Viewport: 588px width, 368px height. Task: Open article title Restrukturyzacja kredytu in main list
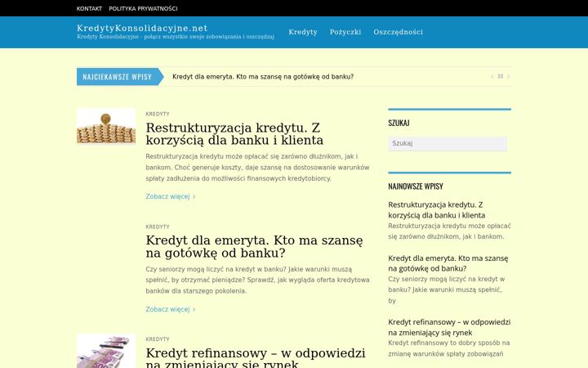234,134
